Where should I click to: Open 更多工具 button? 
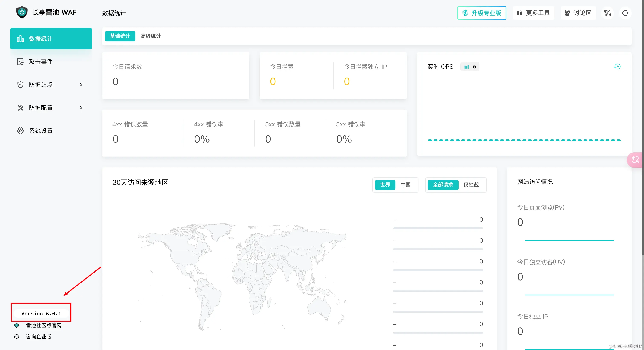tap(533, 13)
